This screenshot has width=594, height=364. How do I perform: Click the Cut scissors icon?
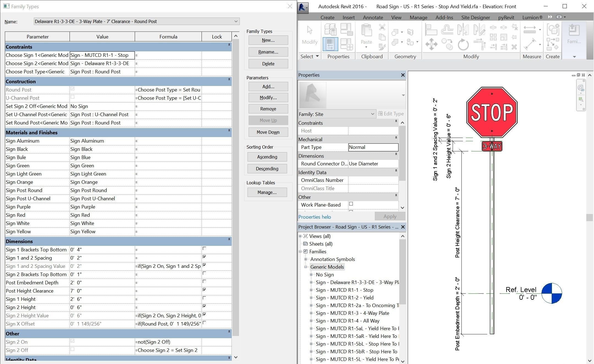pos(382,27)
